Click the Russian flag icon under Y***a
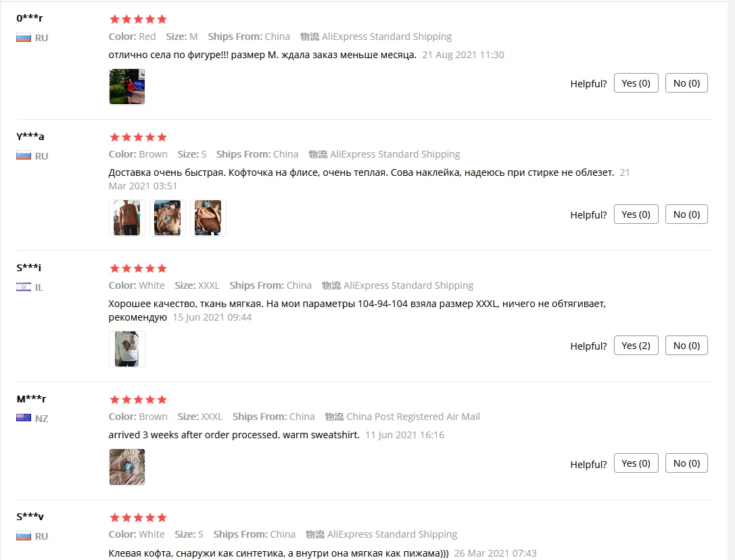Viewport: 735px width, 560px height. pos(24,156)
